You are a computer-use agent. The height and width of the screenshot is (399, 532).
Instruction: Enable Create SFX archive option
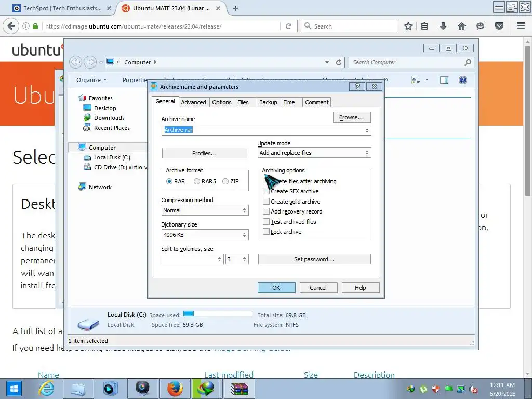[x=291, y=191]
